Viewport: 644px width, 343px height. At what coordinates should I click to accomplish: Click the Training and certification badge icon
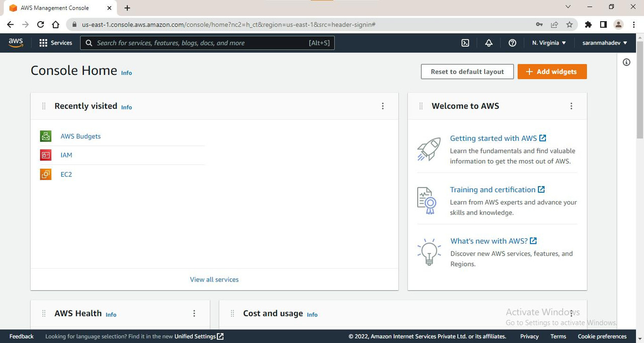tap(427, 201)
